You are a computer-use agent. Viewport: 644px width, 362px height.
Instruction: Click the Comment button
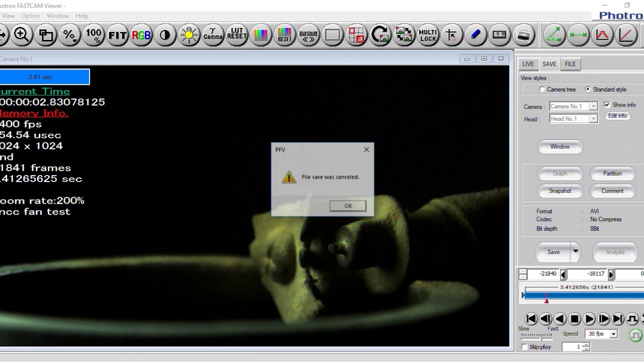(x=612, y=191)
